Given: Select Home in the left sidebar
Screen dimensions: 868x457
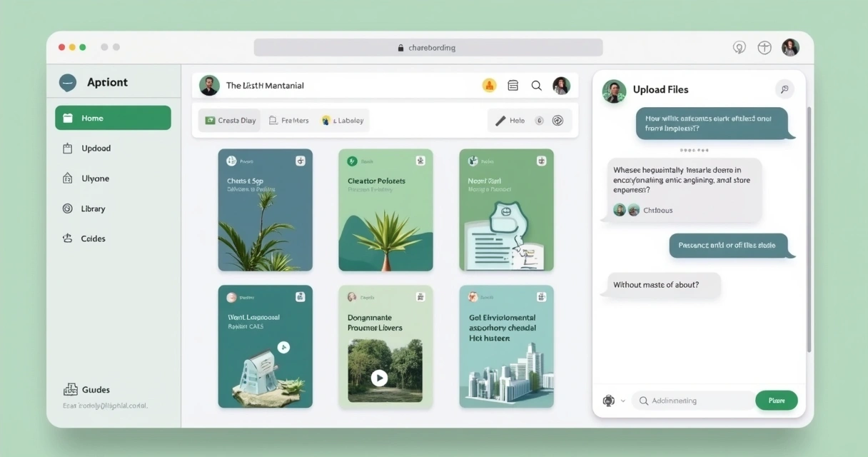Looking at the screenshot, I should [113, 118].
